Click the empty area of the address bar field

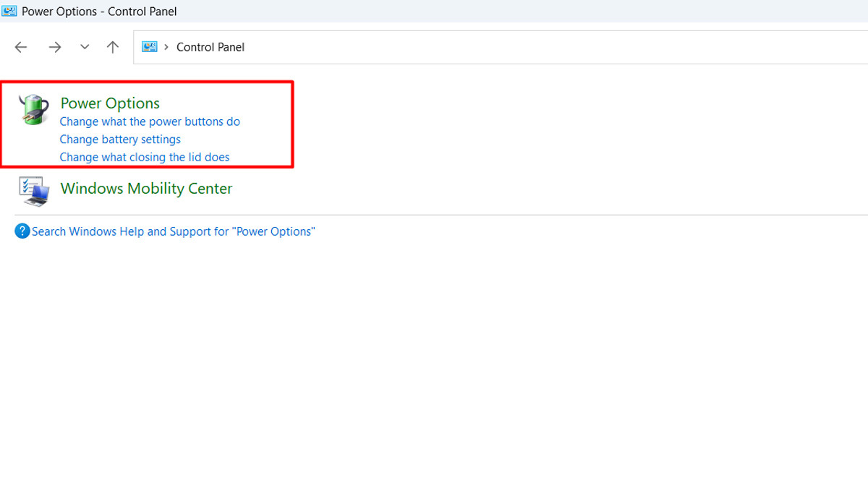pyautogui.click(x=557, y=47)
